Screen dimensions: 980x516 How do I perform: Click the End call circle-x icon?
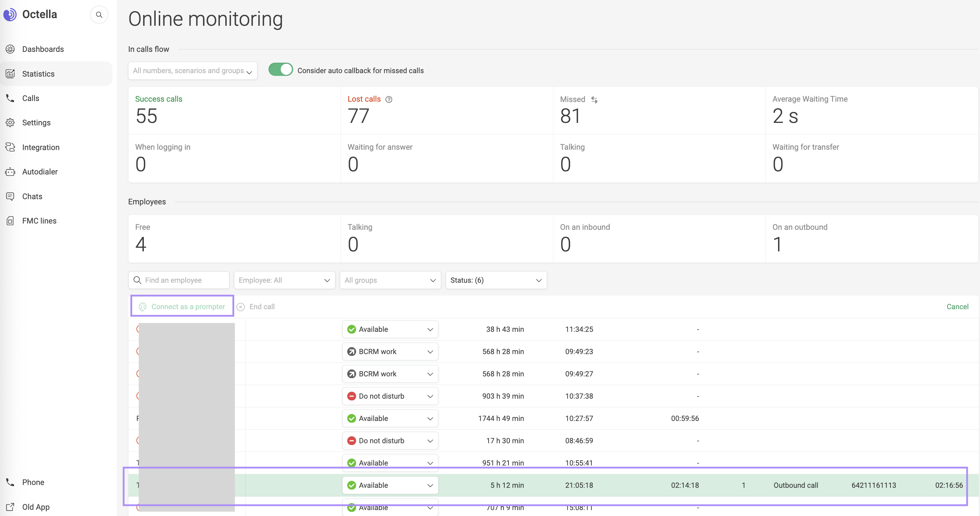[x=240, y=307]
